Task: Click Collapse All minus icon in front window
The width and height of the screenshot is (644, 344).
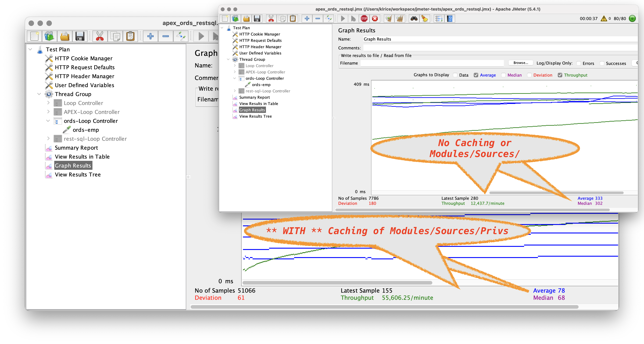Action: pos(318,19)
